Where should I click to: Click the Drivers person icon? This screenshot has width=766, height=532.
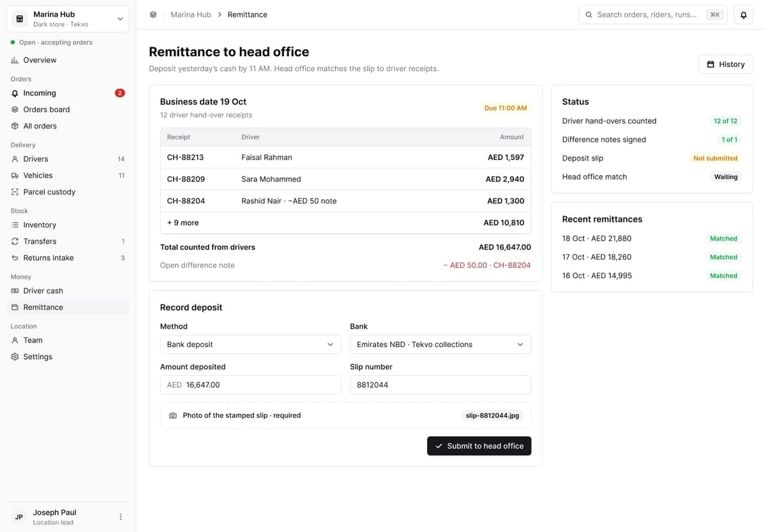coord(15,159)
